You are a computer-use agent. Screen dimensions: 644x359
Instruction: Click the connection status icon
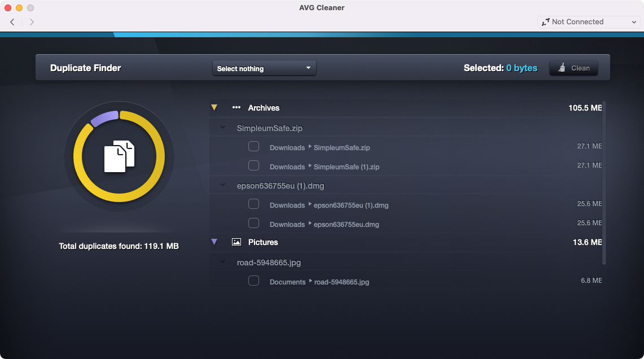(x=545, y=22)
